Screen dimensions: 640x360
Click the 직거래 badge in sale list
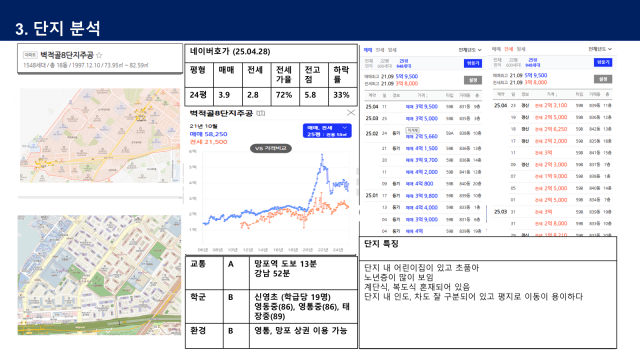coord(413,130)
